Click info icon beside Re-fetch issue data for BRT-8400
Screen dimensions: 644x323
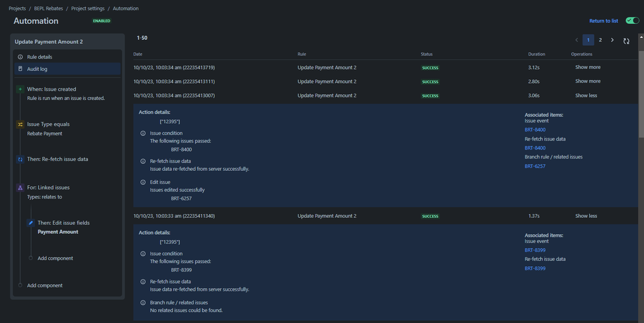(x=143, y=161)
